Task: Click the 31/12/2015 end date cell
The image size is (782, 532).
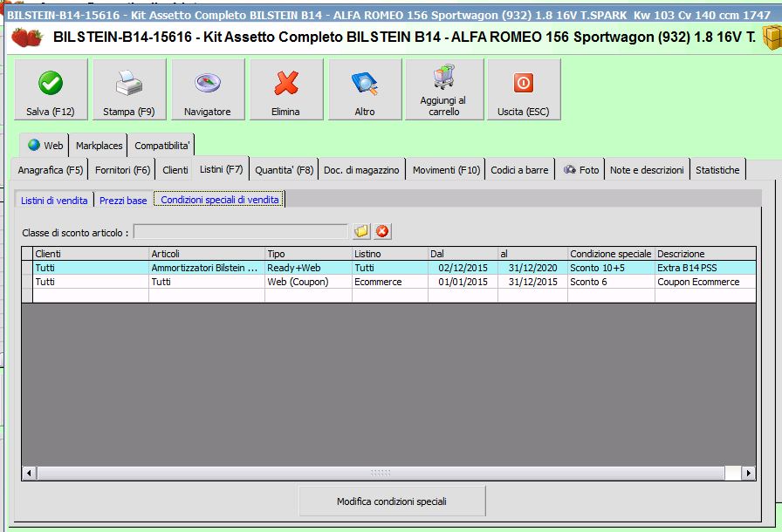Action: click(x=532, y=282)
